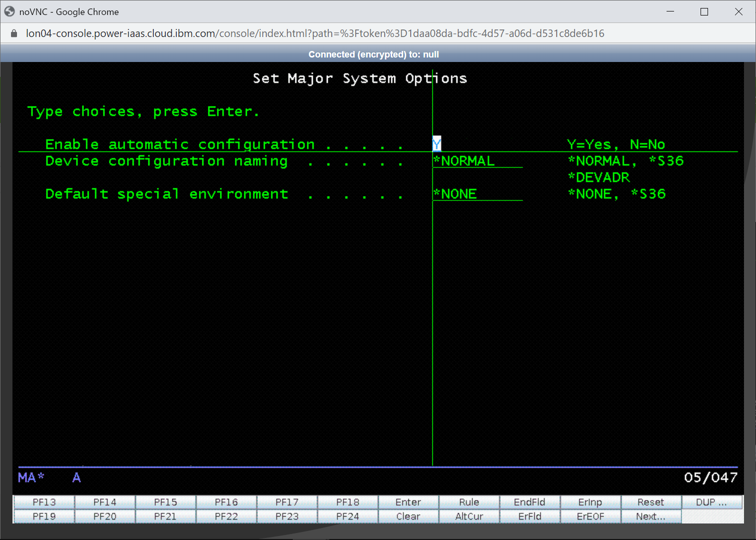This screenshot has height=540, width=756.
Task: Click the on-screen Enter key
Action: [408, 502]
